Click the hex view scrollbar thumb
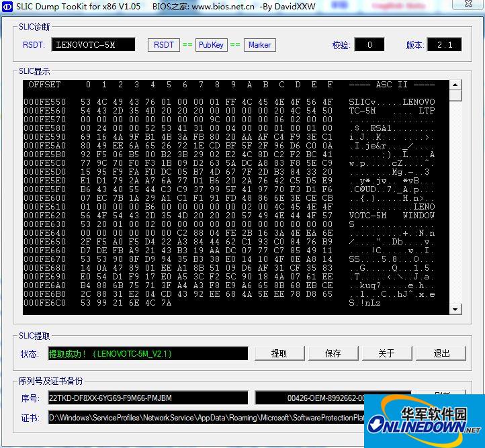The width and height of the screenshot is (485, 448). (455, 95)
